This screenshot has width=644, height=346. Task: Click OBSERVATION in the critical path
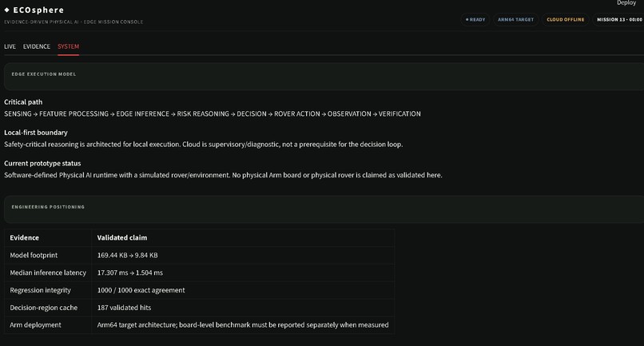pyautogui.click(x=349, y=113)
